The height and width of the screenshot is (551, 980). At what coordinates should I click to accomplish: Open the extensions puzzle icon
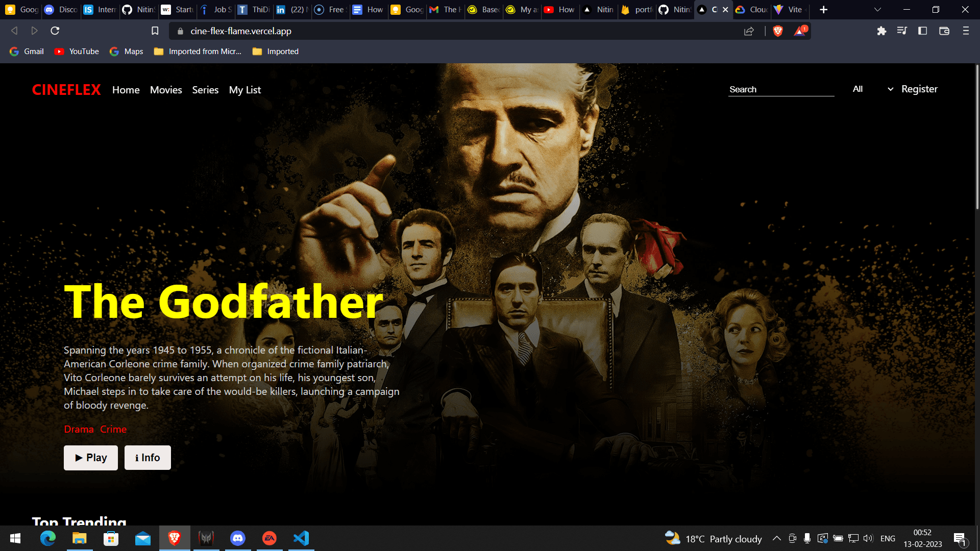(x=881, y=31)
